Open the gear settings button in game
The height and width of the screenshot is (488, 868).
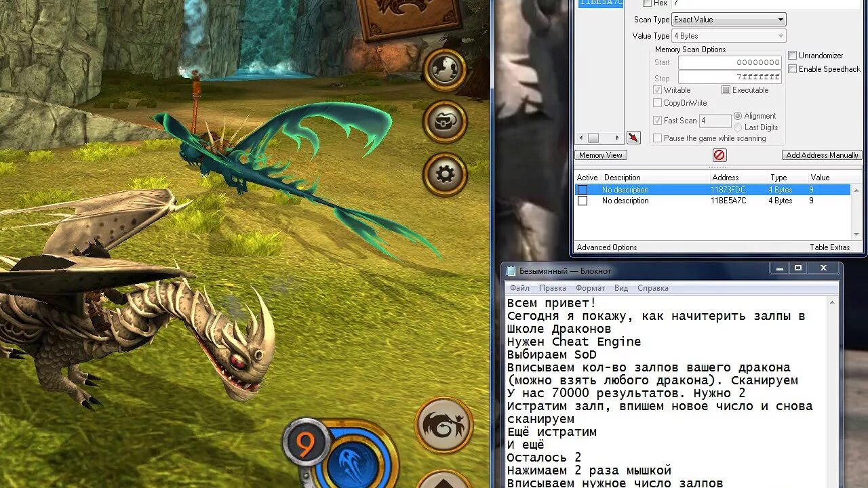point(445,174)
